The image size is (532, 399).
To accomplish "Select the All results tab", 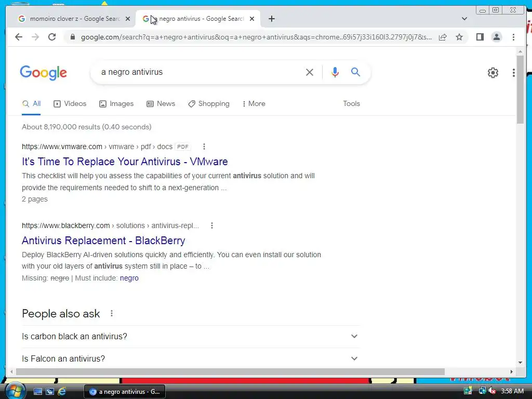I will (x=31, y=104).
